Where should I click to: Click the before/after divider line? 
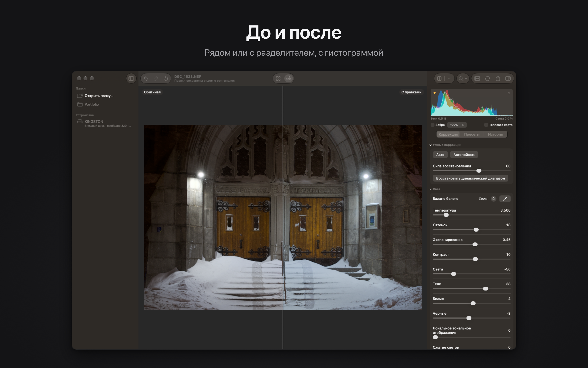pos(283,217)
